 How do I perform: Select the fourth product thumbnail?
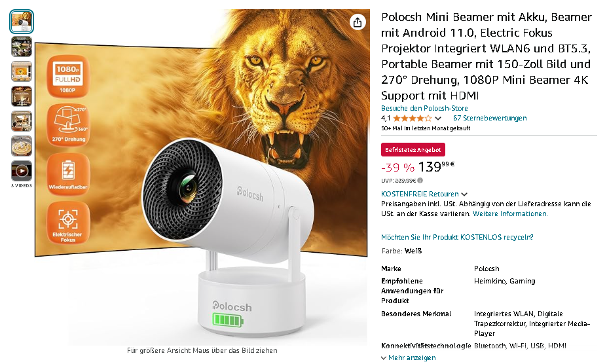[22, 96]
